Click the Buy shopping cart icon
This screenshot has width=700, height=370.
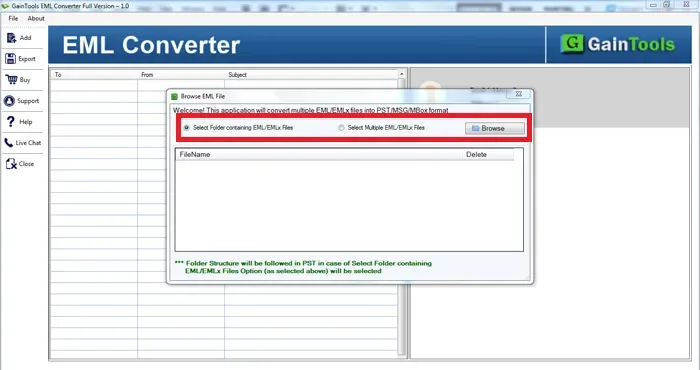(x=11, y=79)
